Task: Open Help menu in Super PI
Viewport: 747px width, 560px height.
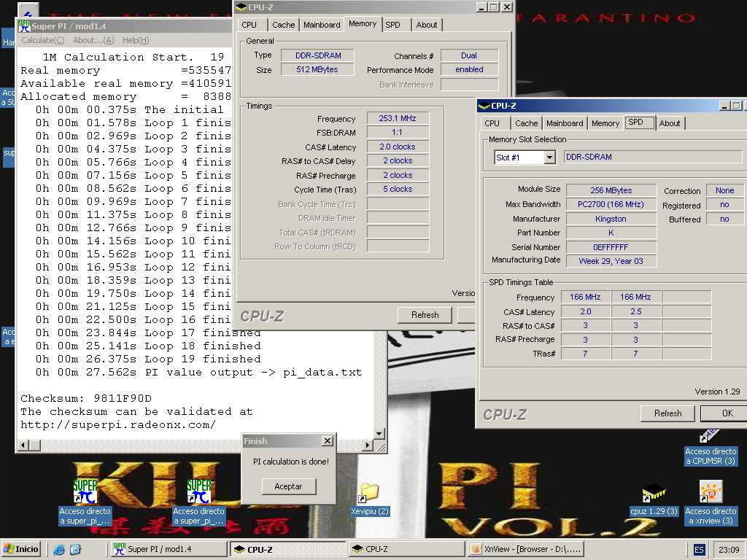Action: 136,40
